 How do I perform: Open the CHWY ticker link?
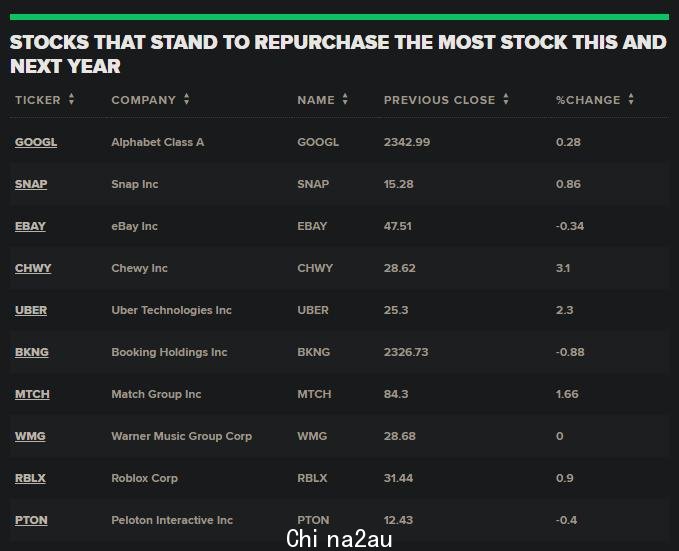[x=33, y=268]
